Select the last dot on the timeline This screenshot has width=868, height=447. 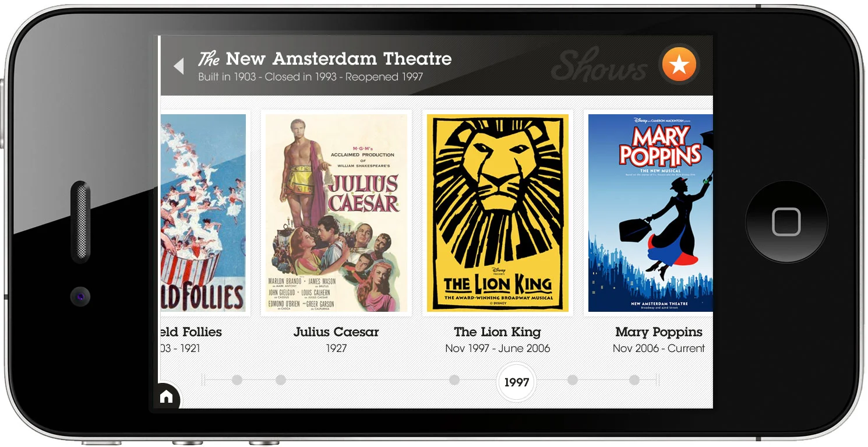634,380
